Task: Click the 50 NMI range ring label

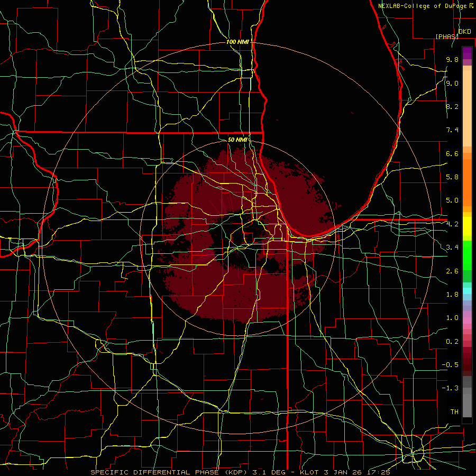Action: click(x=237, y=140)
